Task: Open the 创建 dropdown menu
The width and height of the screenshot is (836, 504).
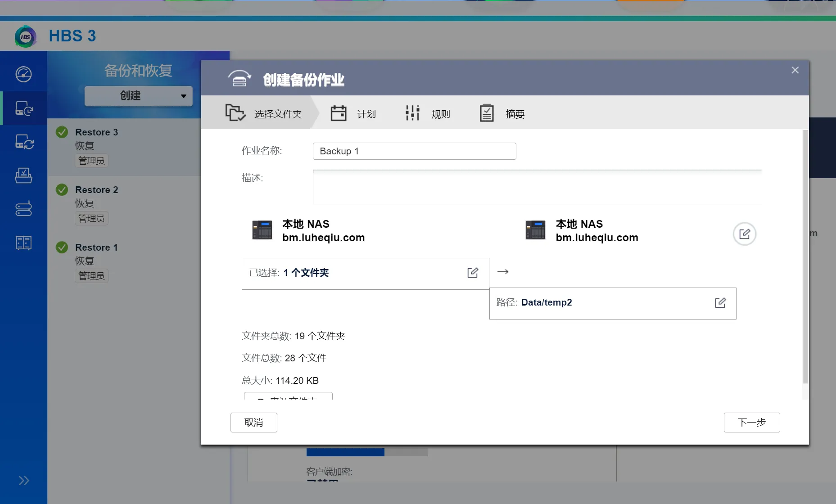Action: [138, 96]
